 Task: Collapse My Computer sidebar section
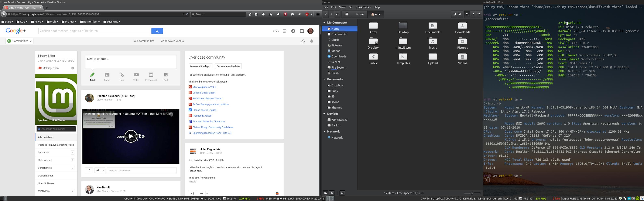(324, 23)
